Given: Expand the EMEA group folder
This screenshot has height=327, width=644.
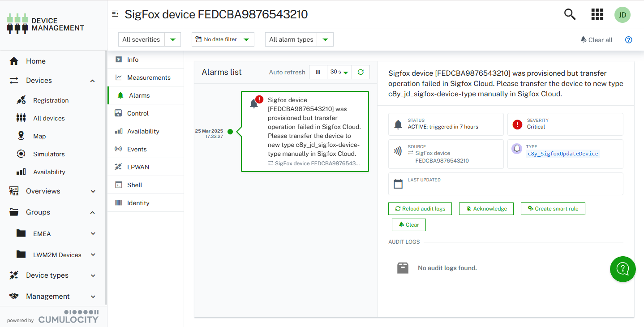Looking at the screenshot, I should [x=93, y=234].
